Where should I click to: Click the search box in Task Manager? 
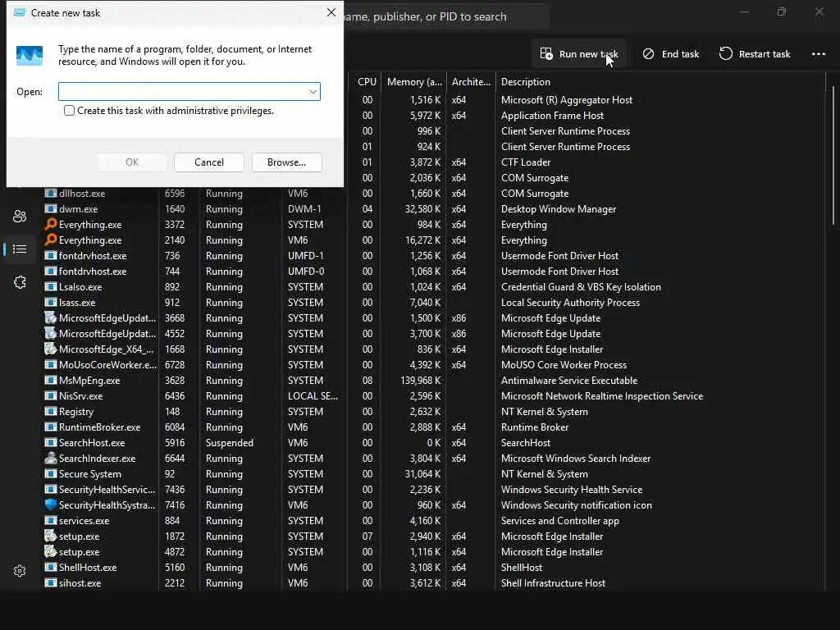click(445, 16)
